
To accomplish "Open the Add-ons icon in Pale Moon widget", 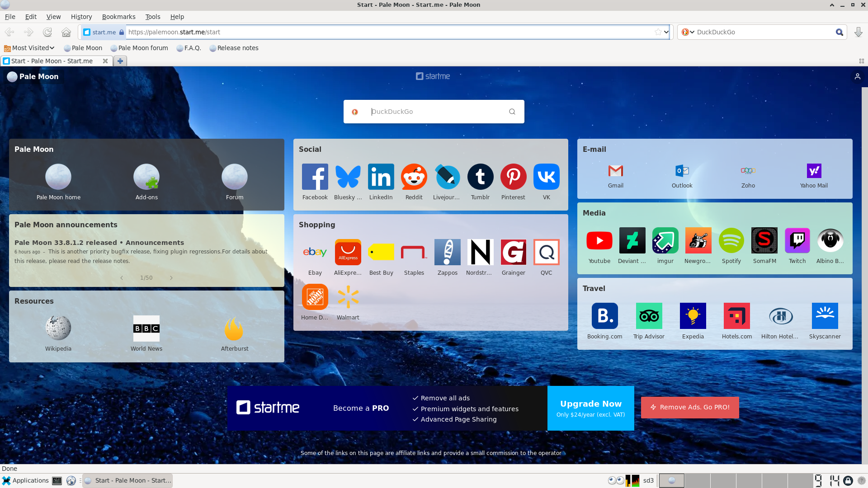I will click(146, 177).
